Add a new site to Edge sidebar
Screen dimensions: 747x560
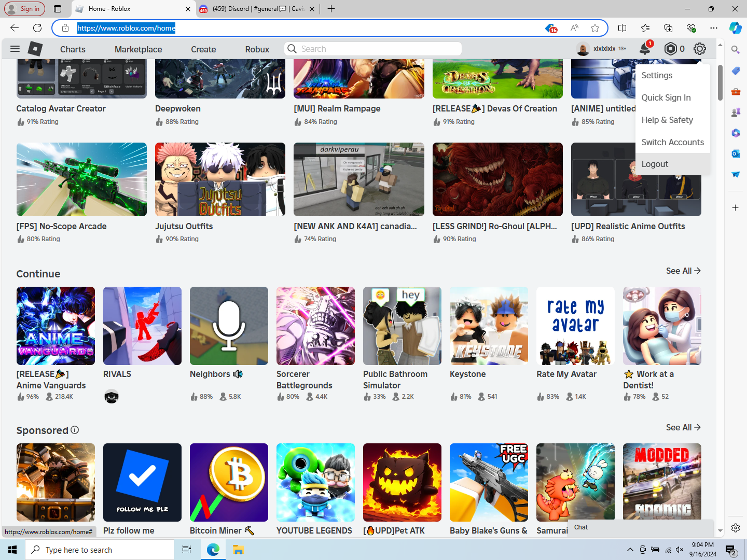736,207
